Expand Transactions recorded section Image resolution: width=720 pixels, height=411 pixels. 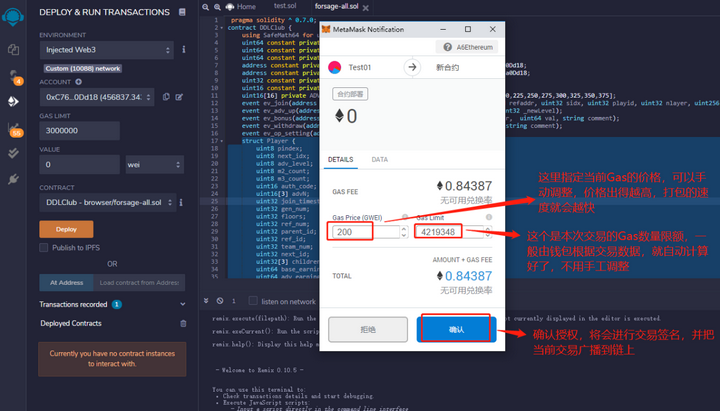pyautogui.click(x=183, y=304)
